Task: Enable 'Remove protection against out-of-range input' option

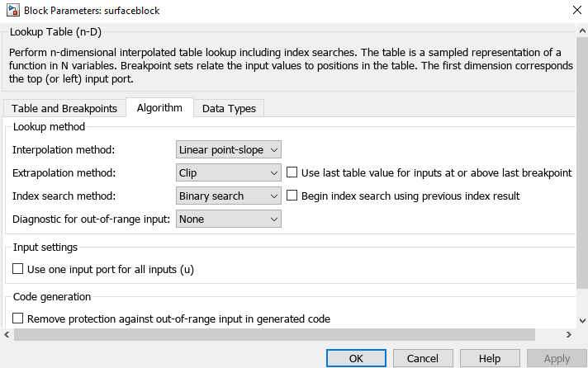Action: 18,318
